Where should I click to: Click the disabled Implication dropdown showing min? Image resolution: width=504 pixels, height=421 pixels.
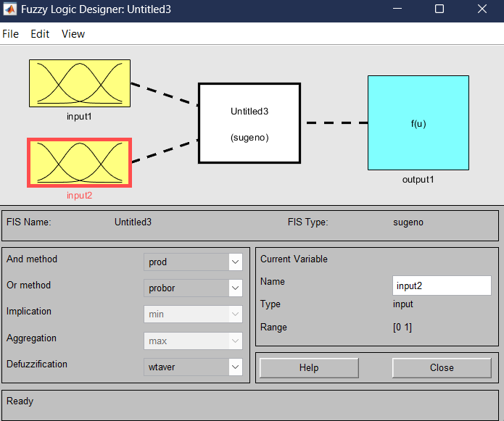click(x=193, y=314)
